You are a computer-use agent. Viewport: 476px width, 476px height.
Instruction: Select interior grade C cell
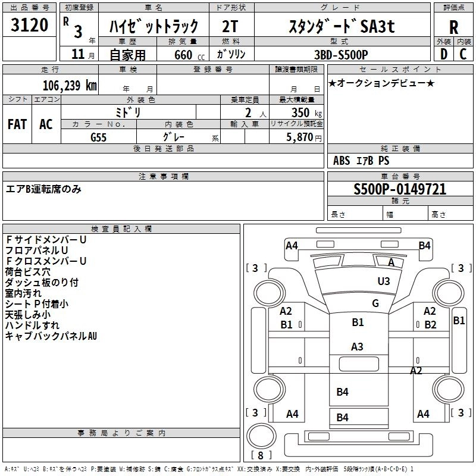point(464,54)
